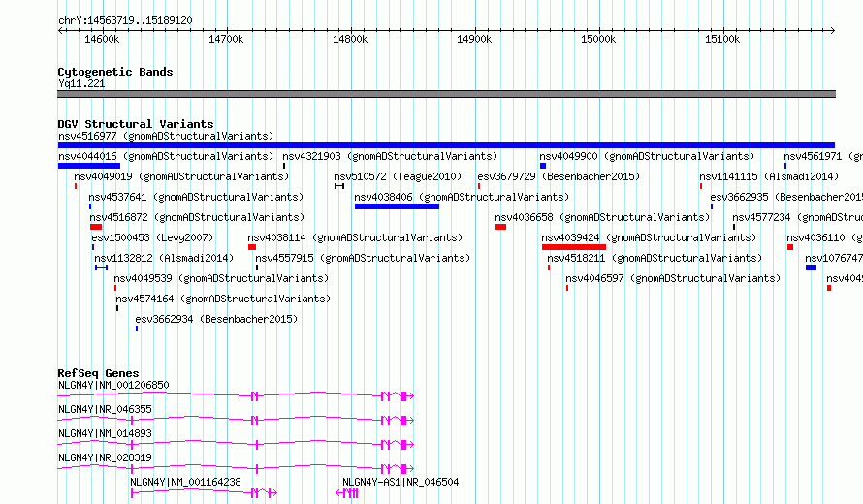Click the 14900k scale tick label
This screenshot has width=863, height=504.
474,39
